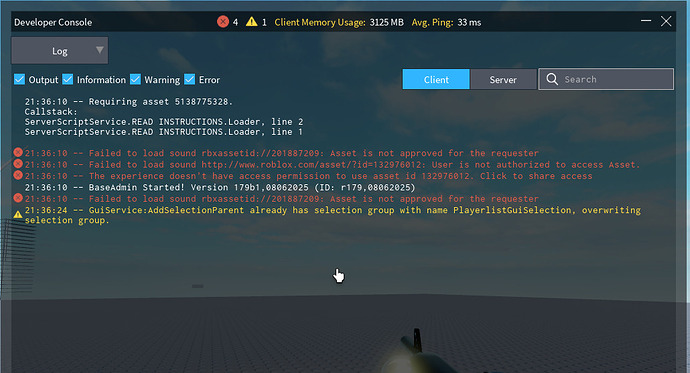
Task: Open the Log dropdown menu
Action: tap(60, 51)
